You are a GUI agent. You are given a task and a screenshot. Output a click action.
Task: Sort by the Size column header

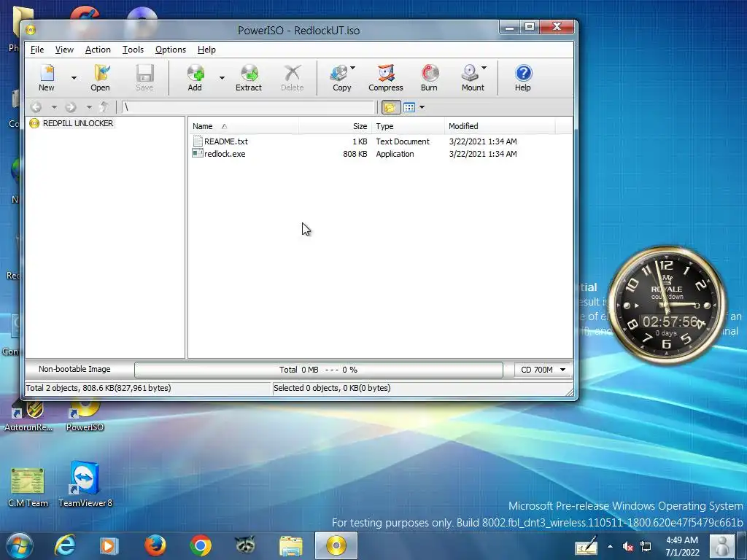tap(334, 126)
